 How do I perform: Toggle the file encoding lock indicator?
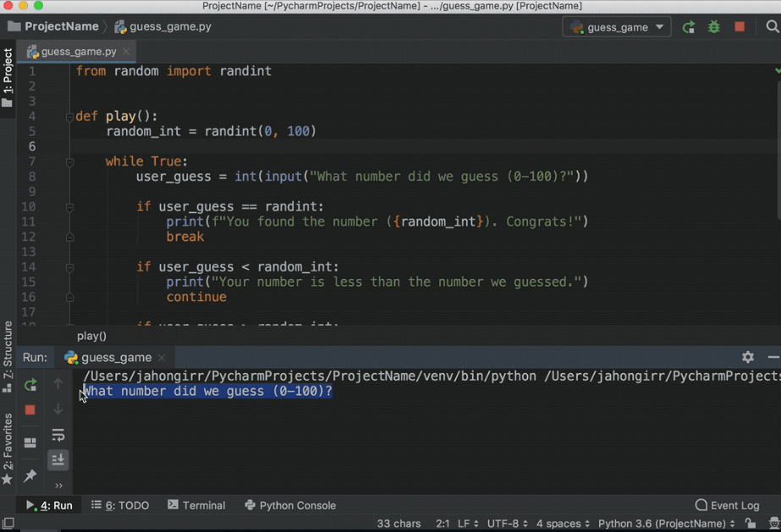point(751,523)
